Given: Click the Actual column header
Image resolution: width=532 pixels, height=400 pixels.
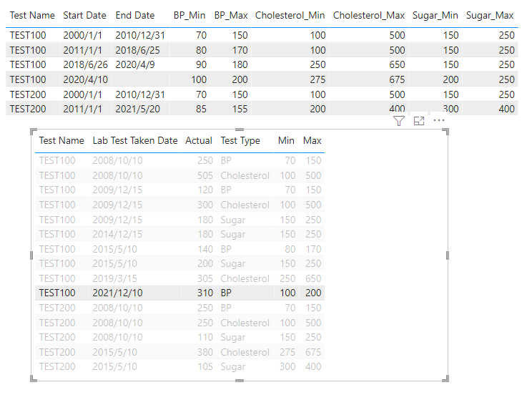Looking at the screenshot, I should (199, 140).
